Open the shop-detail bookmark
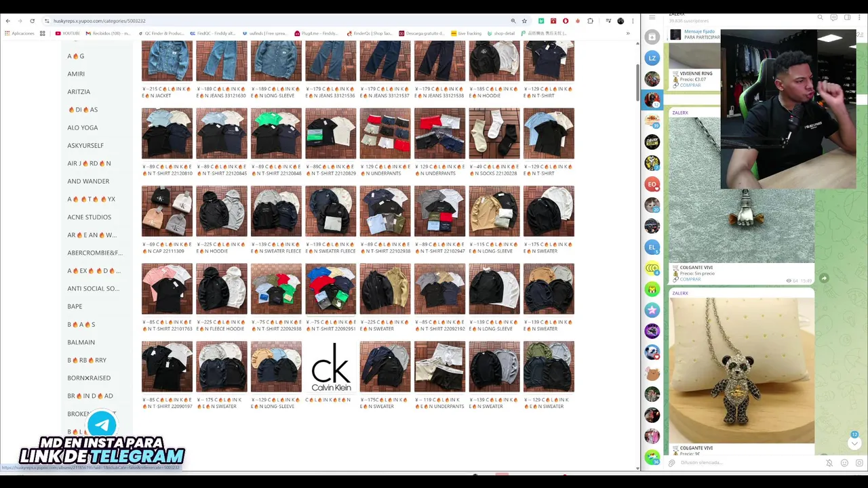Image resolution: width=868 pixels, height=488 pixels. [x=502, y=33]
